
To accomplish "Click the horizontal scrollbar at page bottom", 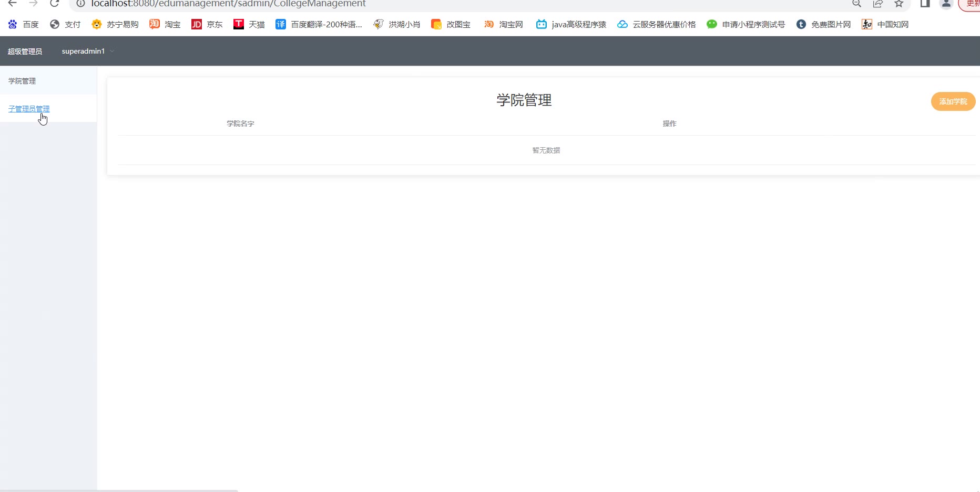I will 119,490.
